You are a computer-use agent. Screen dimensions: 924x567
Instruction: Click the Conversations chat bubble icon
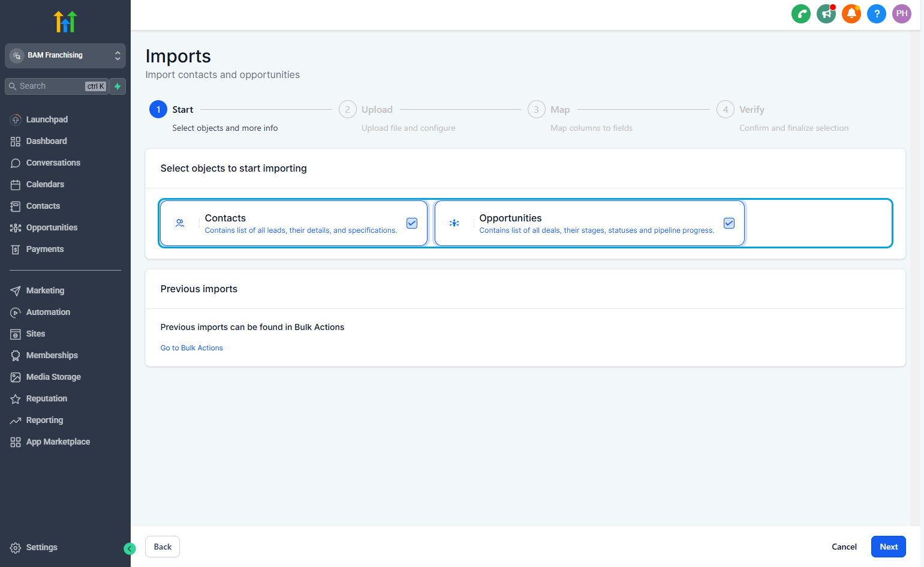click(16, 163)
